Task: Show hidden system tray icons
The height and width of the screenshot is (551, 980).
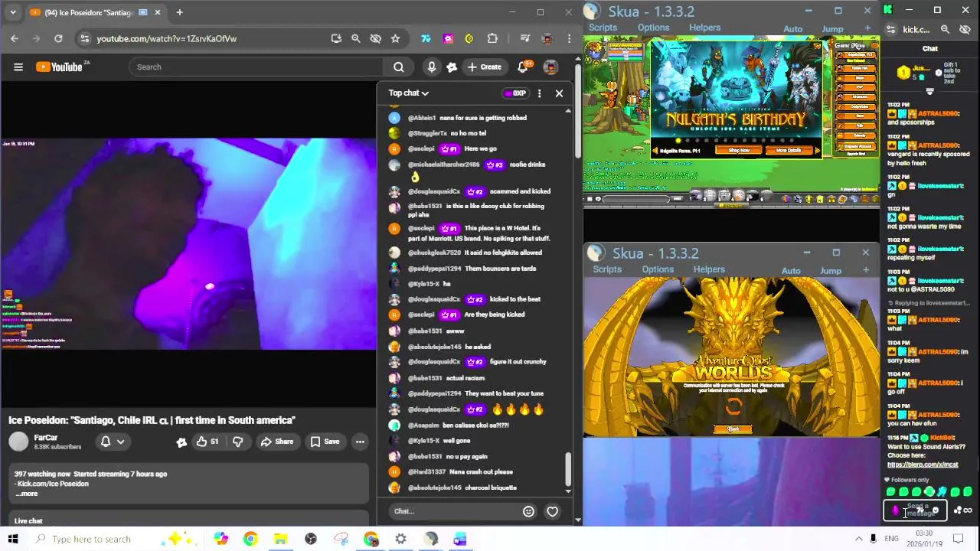Action: (x=858, y=540)
